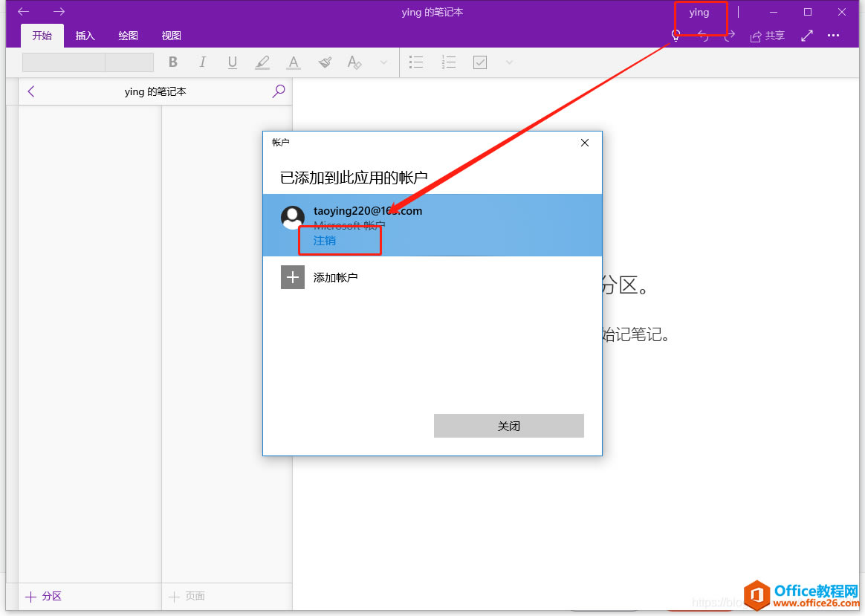Close the accounts dialog with 关闭 button

(x=508, y=425)
